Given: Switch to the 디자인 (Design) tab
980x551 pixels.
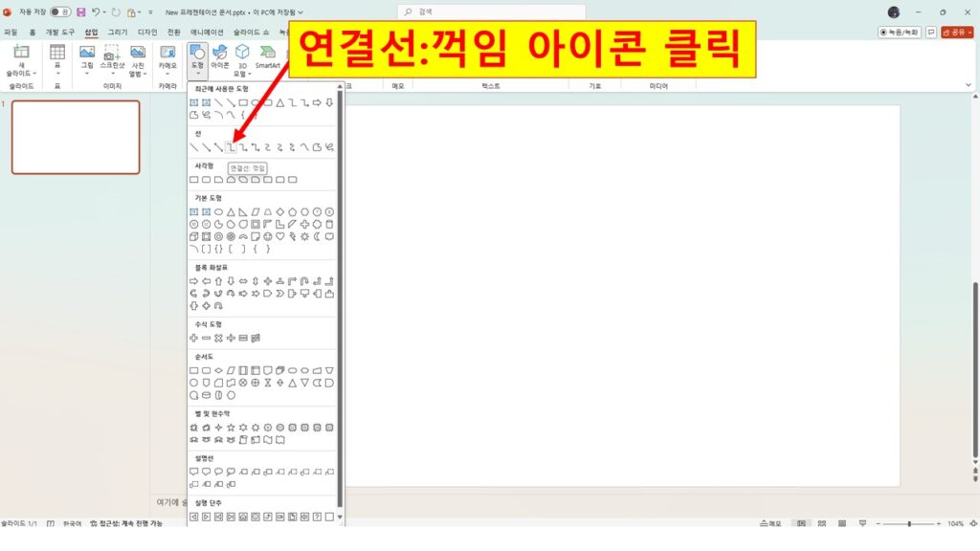Looking at the screenshot, I should click(147, 32).
